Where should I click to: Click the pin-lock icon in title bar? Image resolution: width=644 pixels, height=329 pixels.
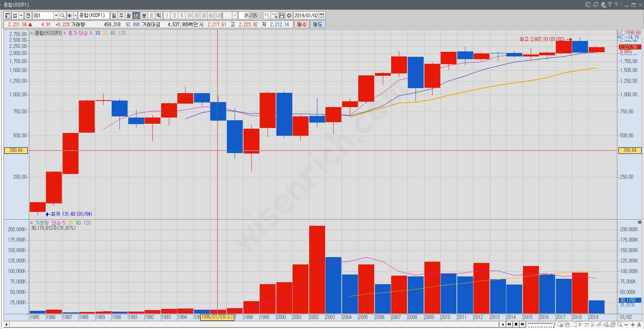click(603, 5)
